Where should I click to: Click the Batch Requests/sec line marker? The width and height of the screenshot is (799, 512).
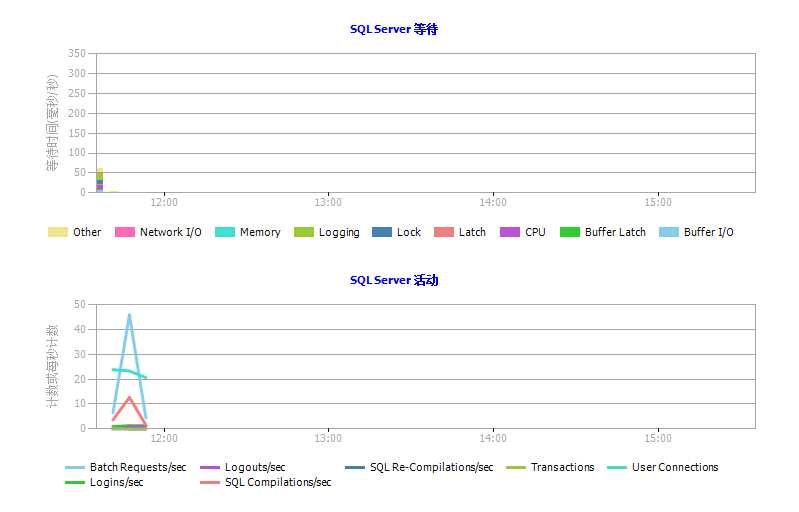pyautogui.click(x=75, y=468)
